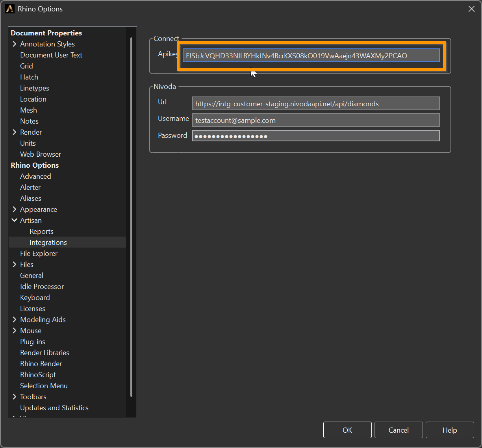Expand the Modeling Aids tree node
Screen dimensions: 482x448
click(15, 320)
